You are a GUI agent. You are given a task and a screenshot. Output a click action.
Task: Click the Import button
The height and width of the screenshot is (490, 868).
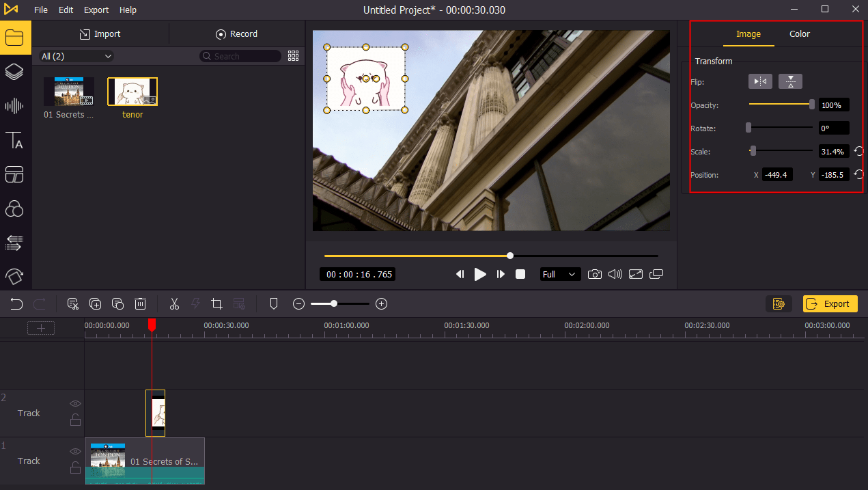pyautogui.click(x=100, y=33)
